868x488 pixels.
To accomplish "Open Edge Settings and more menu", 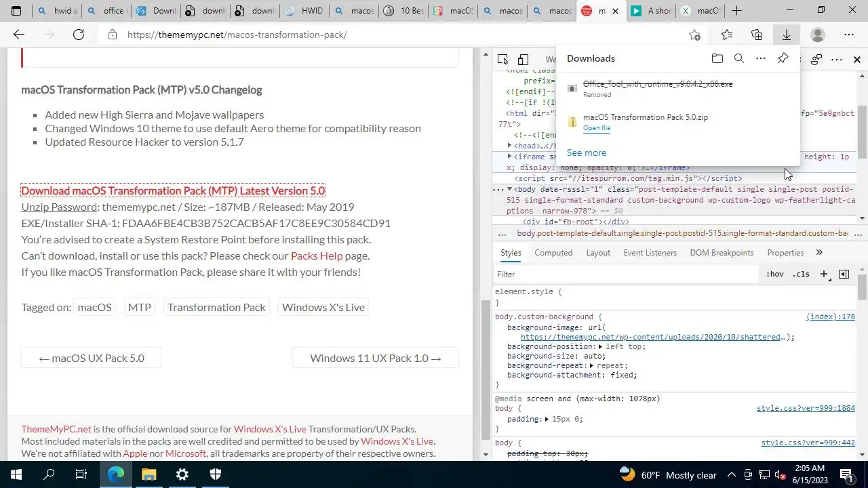I will [849, 35].
